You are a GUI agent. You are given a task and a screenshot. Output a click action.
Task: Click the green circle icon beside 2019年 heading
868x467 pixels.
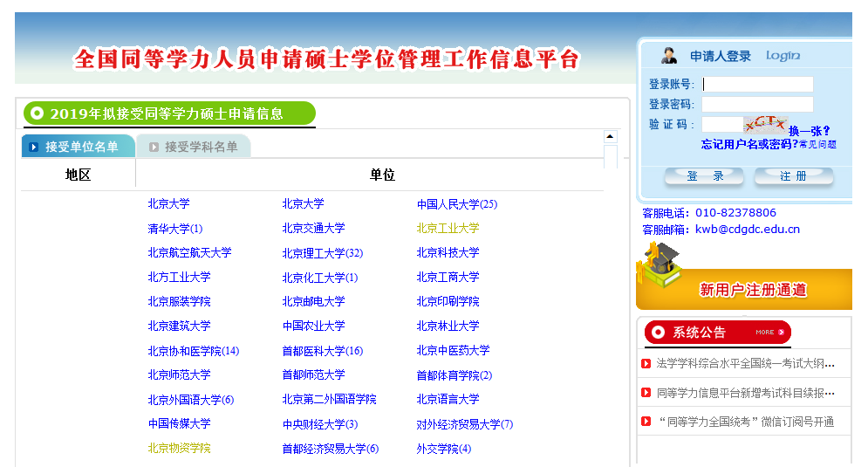coord(37,113)
